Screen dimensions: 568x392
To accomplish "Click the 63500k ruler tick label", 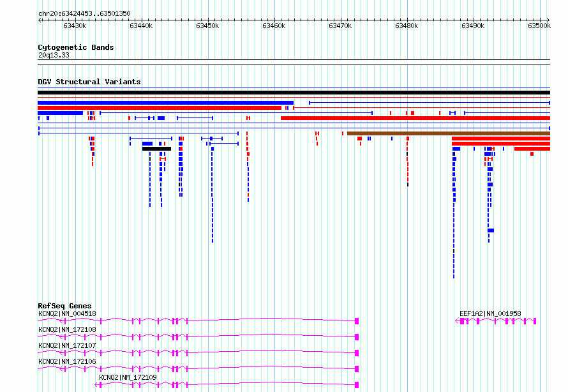I will tap(539, 26).
